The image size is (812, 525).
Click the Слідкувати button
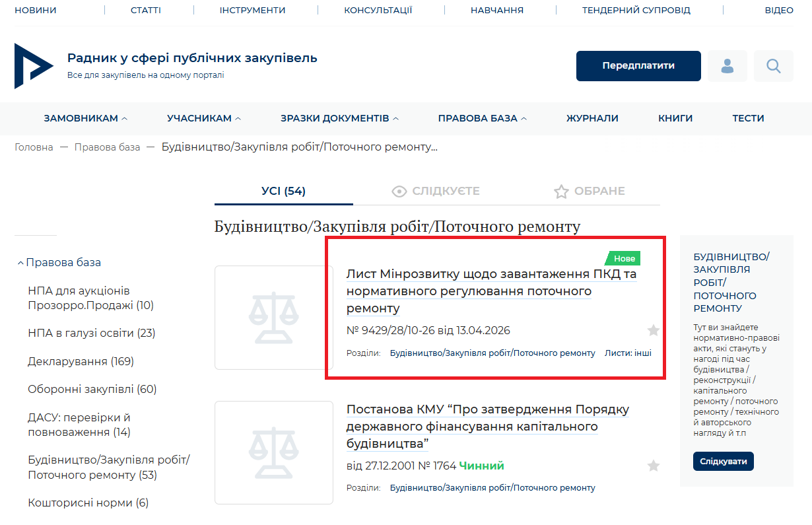pos(723,461)
